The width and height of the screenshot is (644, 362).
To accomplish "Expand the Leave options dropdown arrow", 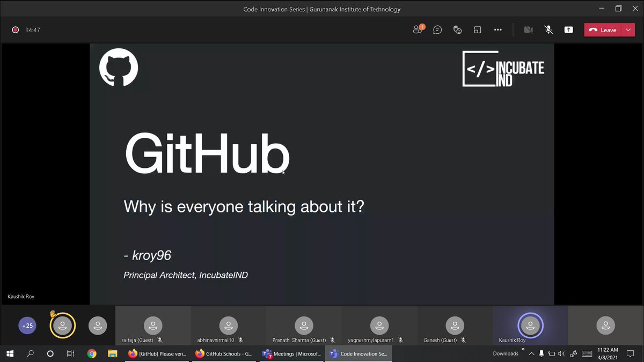I will [628, 30].
